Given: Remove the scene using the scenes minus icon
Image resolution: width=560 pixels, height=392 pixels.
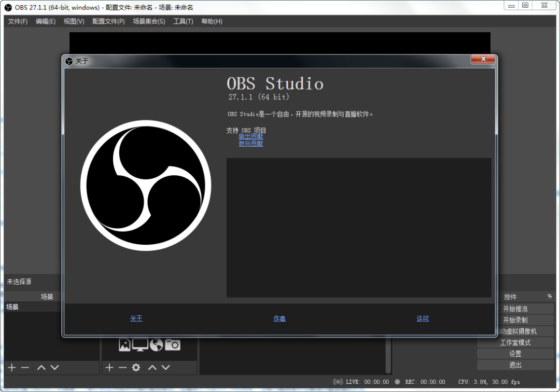Looking at the screenshot, I should point(25,368).
